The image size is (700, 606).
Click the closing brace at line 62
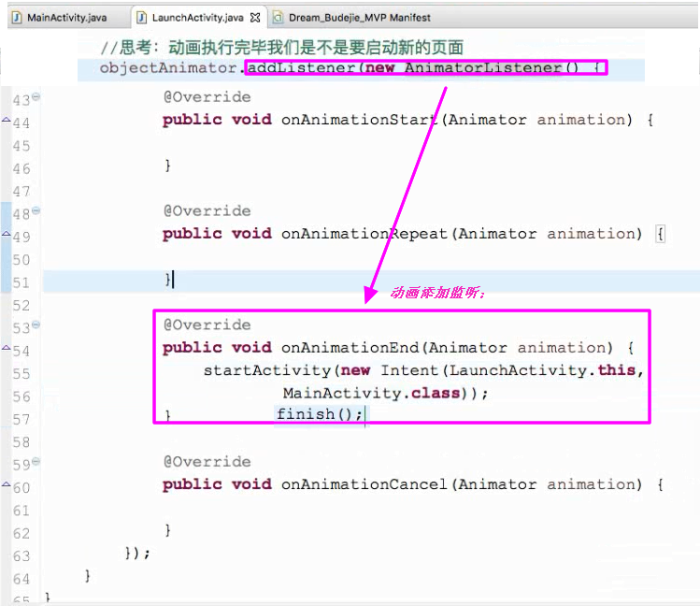coord(167,530)
